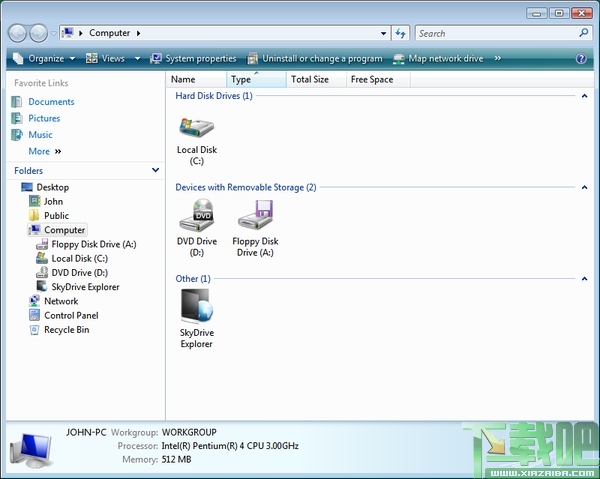
Task: Click the Forward navigation arrow button
Action: click(39, 33)
